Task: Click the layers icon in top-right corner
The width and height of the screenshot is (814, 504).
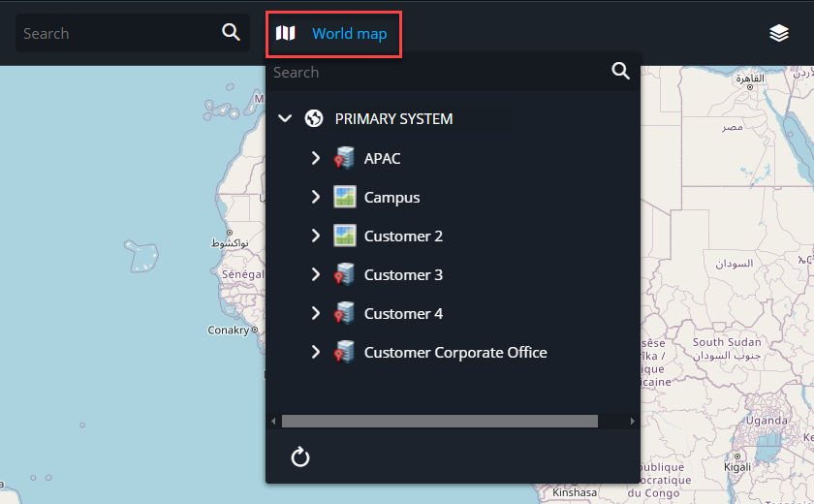Action: pos(779,33)
